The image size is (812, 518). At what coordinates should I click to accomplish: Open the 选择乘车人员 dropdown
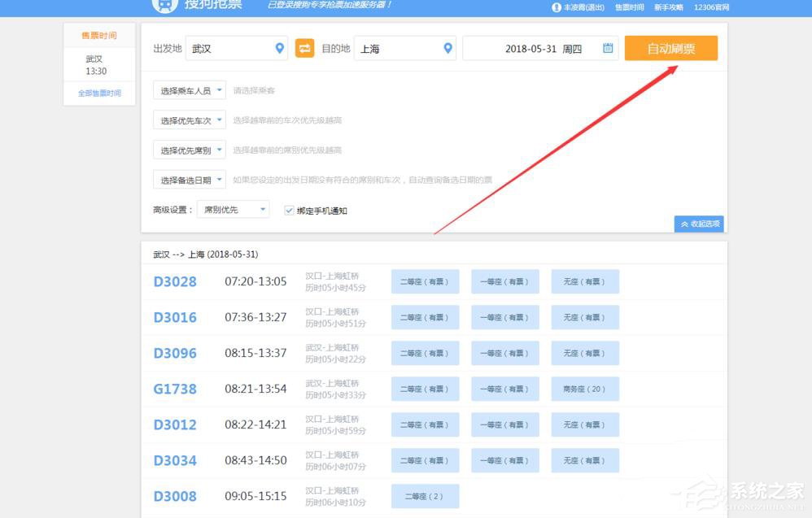coord(189,90)
